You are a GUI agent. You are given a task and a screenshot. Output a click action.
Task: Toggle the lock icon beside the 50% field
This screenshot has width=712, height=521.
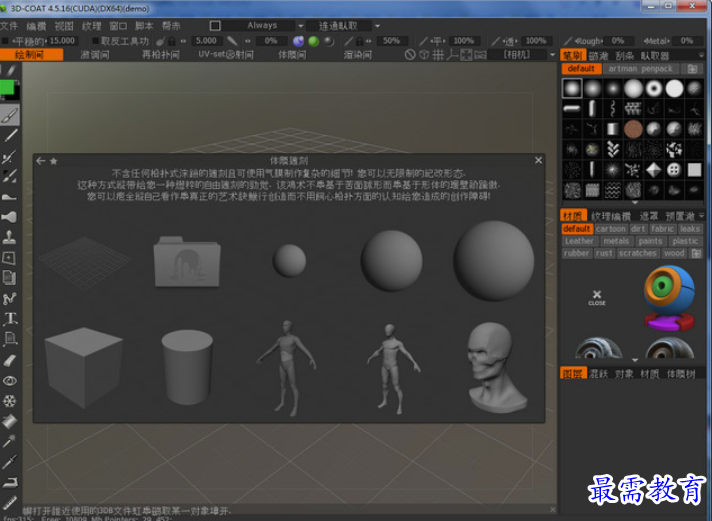[359, 41]
